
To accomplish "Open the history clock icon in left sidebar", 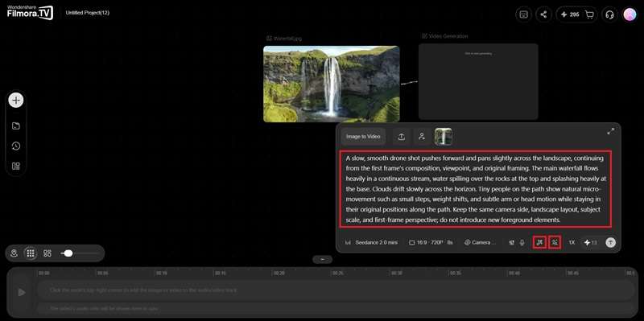I will coord(16,146).
